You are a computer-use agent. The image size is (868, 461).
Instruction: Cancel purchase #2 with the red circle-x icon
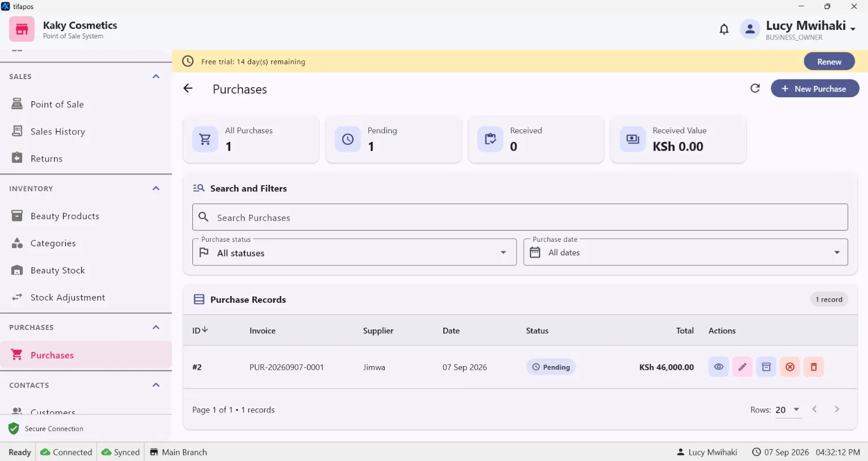click(x=790, y=367)
